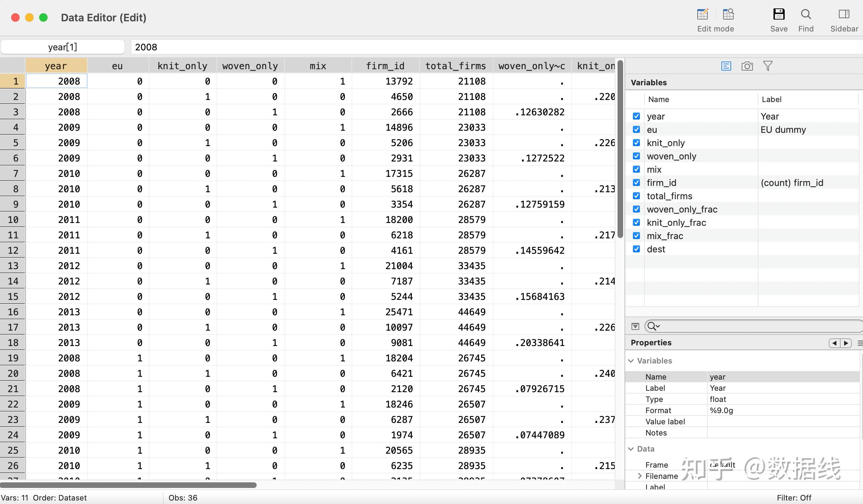Toggle the Sidebar panel icon
Viewport: 863px width, 504px height.
click(x=844, y=14)
